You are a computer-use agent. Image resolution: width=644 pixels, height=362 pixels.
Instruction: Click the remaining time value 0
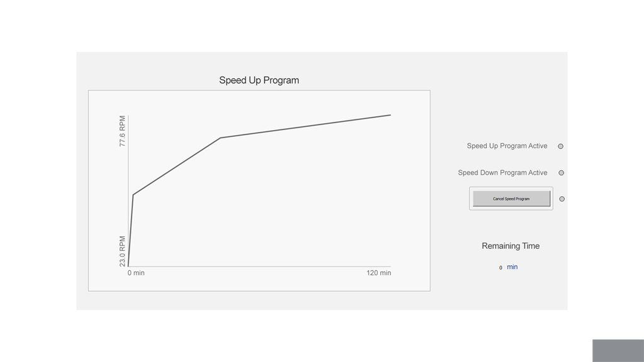(x=501, y=268)
